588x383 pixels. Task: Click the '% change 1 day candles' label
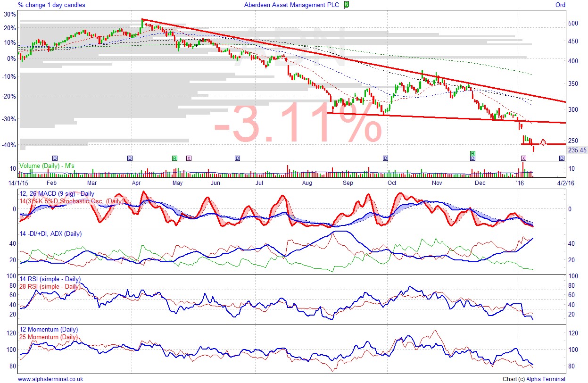52,5
